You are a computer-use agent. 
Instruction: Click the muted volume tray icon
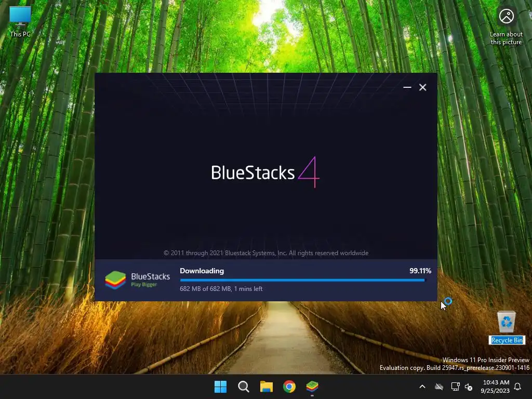coord(469,387)
